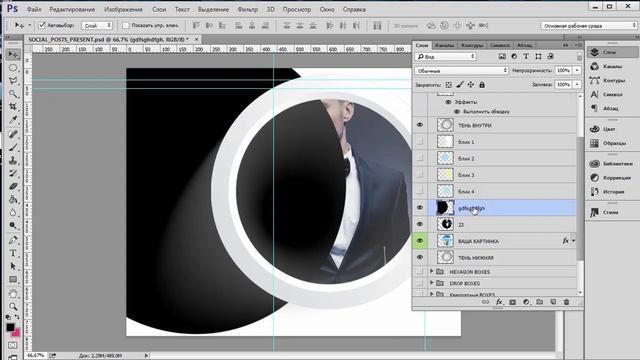Select the Blur tool
The height and width of the screenshot is (360, 640).
(13, 212)
